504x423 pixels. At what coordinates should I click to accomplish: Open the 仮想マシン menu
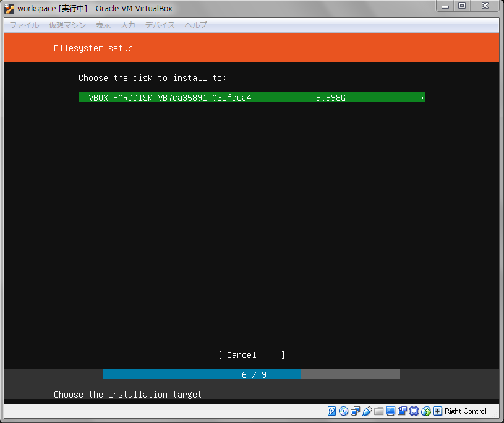click(67, 25)
